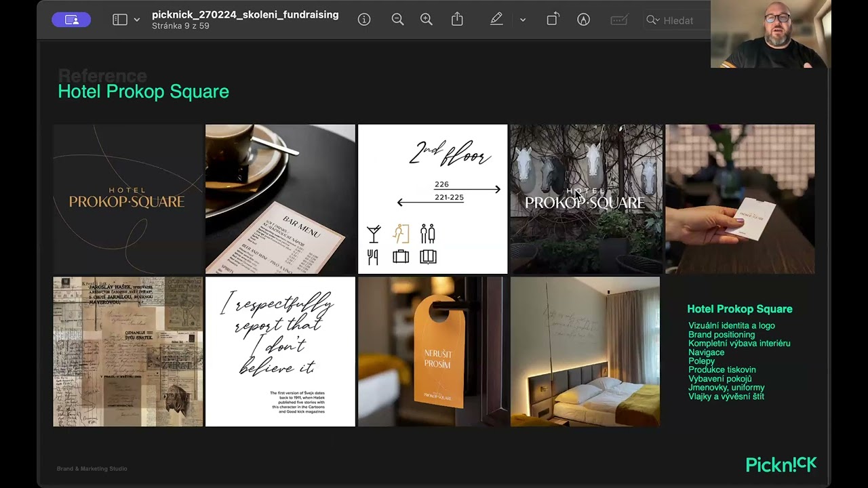Click the page indicator Stránka 9 z 59
Screen dimensions: 868x488
pyautogui.click(x=180, y=26)
